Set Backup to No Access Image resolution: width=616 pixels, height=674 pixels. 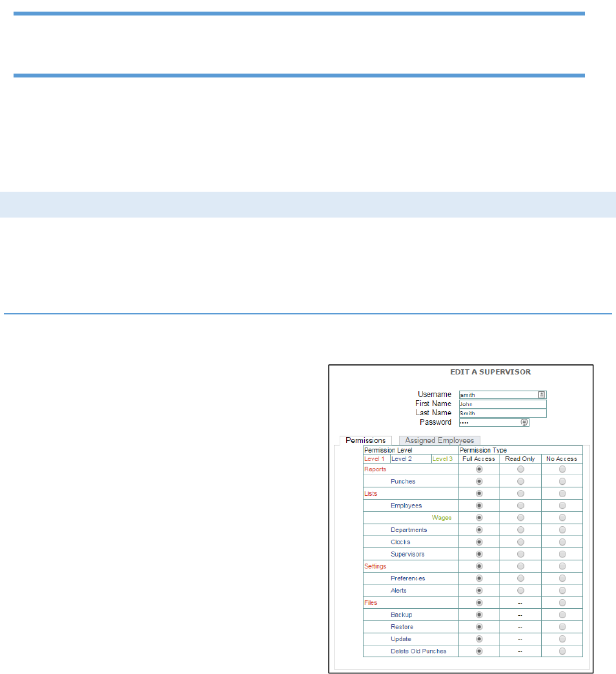pyautogui.click(x=562, y=615)
